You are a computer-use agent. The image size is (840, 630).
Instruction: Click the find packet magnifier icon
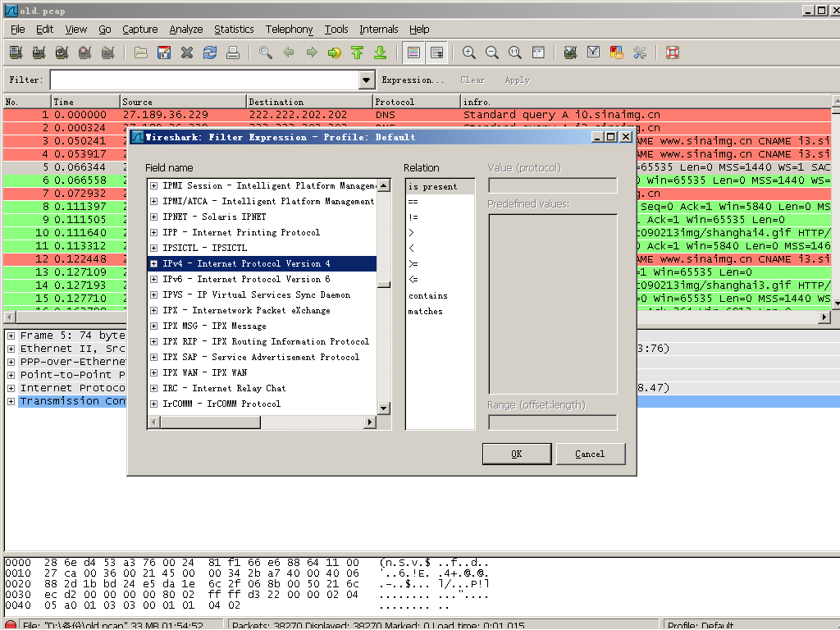[x=266, y=52]
